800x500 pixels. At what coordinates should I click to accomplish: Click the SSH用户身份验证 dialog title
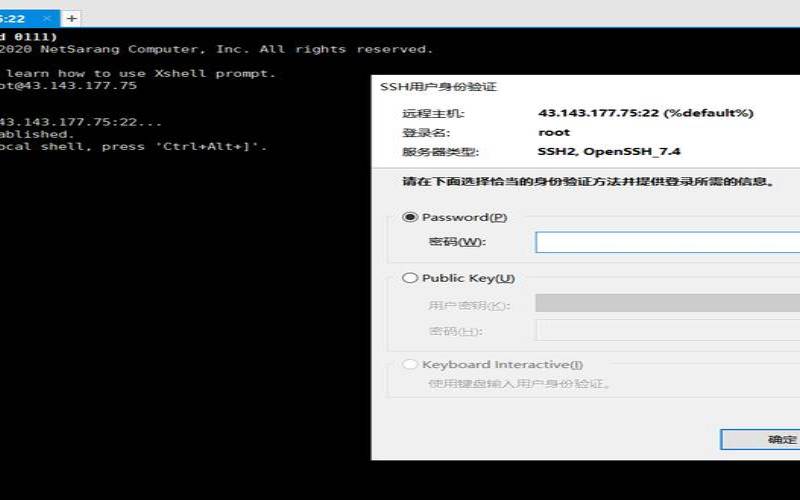click(438, 87)
